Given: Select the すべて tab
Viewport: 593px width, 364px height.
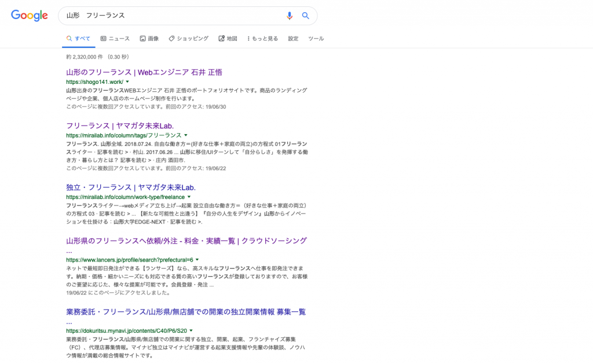Looking at the screenshot, I should point(78,39).
